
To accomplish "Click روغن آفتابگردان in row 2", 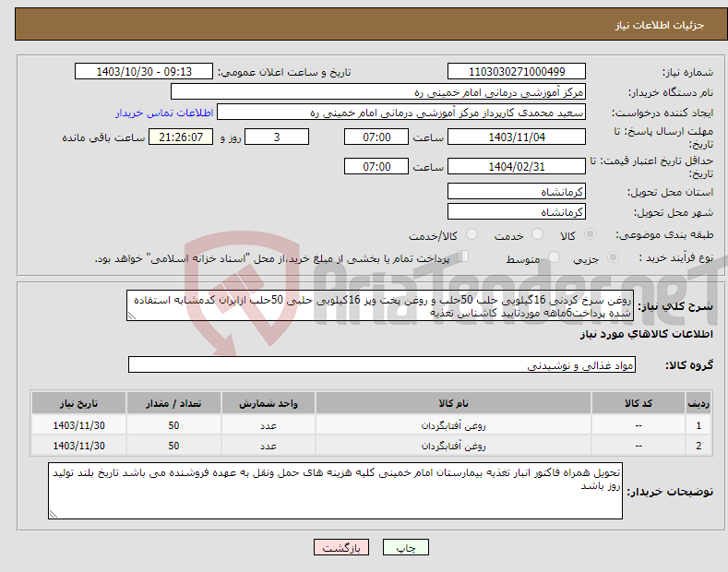I will pos(453,446).
